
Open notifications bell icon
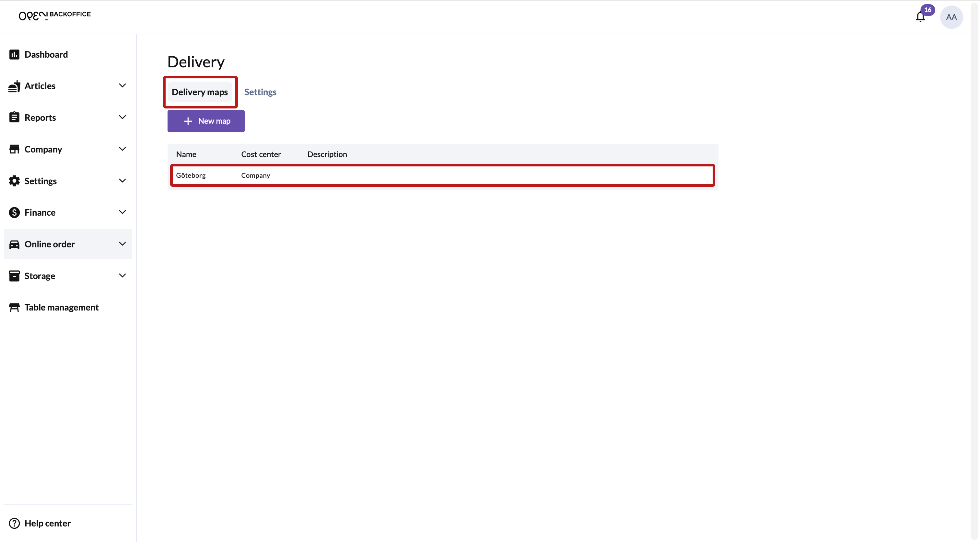pyautogui.click(x=920, y=17)
